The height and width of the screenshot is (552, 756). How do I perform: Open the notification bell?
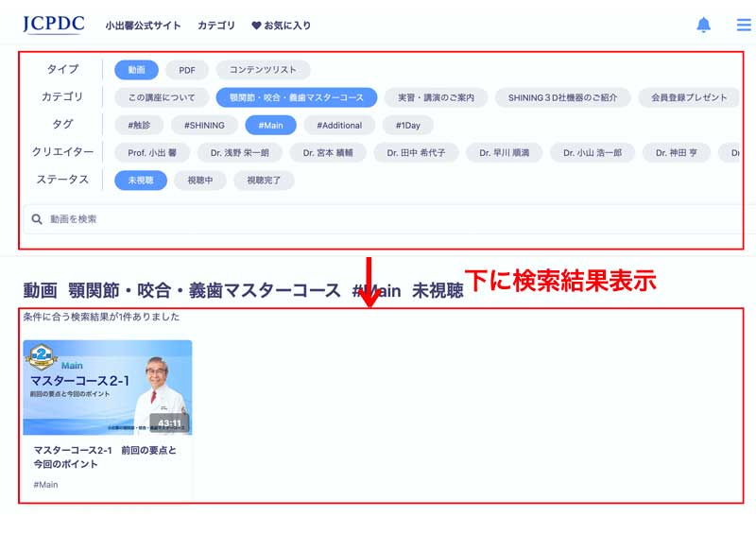(703, 25)
